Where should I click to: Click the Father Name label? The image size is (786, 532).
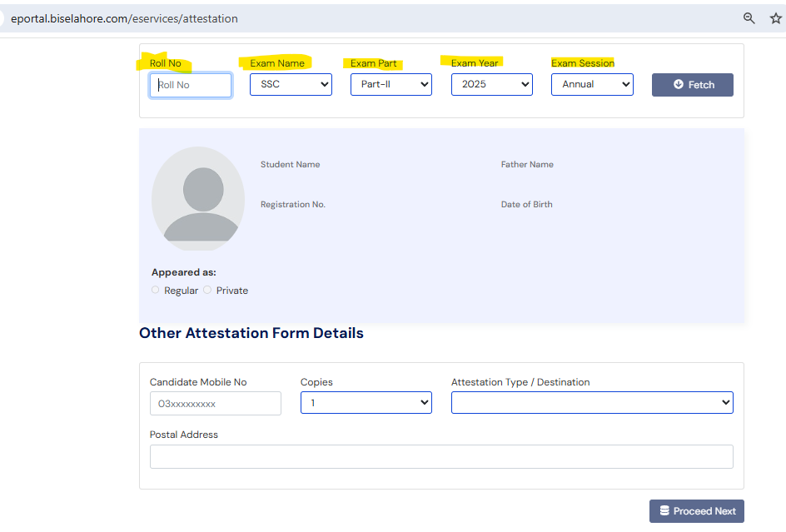coord(527,165)
